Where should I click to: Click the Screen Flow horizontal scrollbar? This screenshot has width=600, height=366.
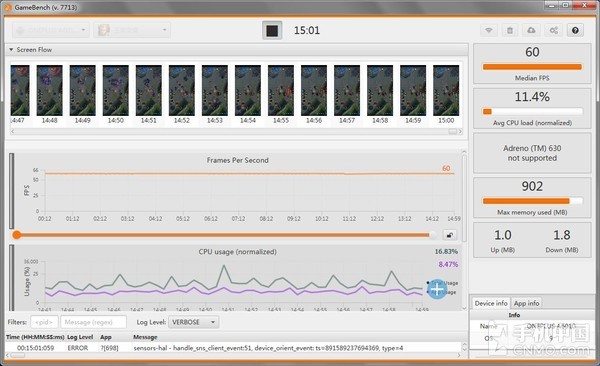236,131
